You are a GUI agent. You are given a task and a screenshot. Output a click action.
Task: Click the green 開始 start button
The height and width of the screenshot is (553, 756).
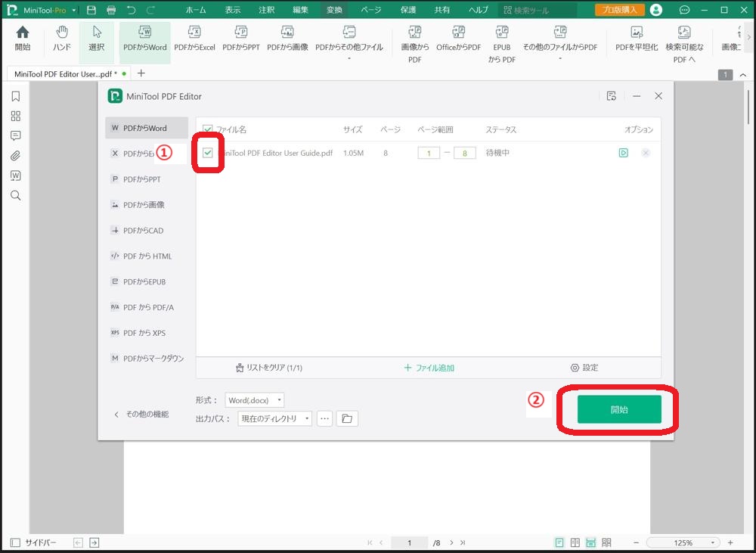click(619, 409)
